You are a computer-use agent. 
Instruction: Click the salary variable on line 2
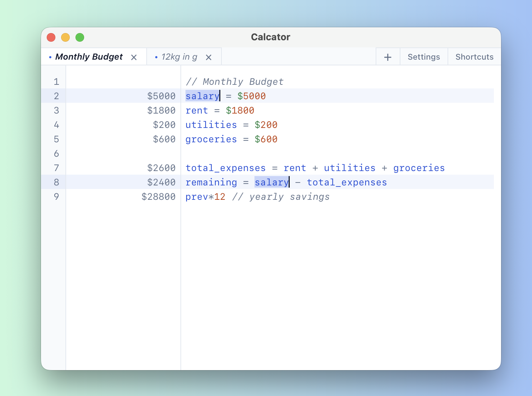[202, 96]
